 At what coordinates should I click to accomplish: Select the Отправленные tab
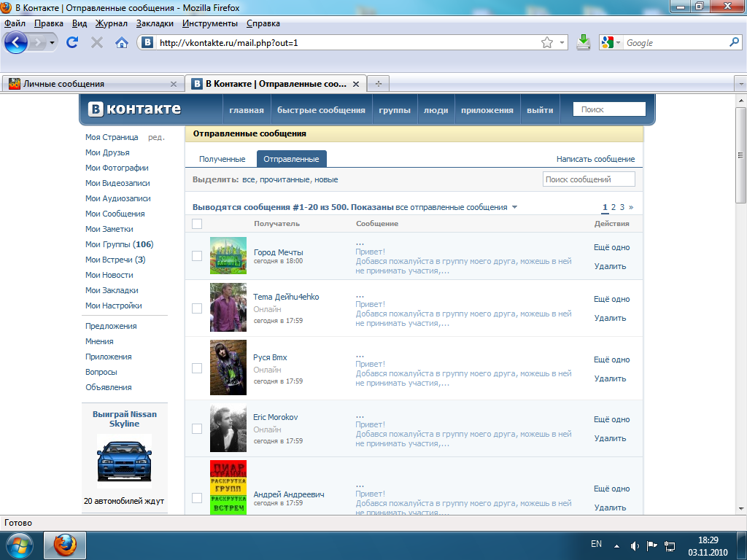(291, 159)
